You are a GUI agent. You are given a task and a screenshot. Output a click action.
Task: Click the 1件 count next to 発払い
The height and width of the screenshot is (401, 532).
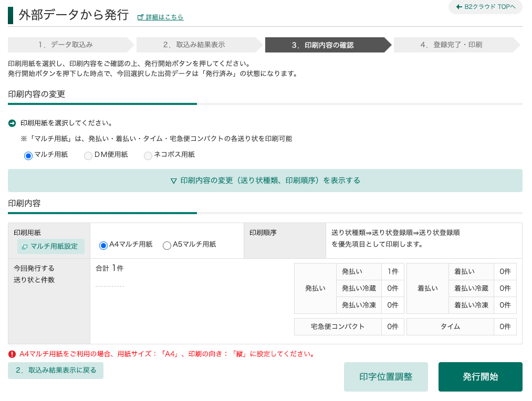click(393, 271)
